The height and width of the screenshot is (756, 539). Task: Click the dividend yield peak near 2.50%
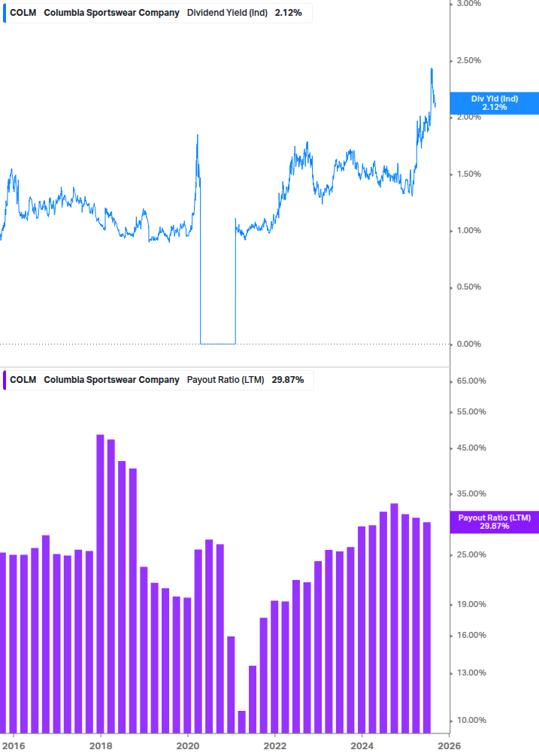[432, 69]
